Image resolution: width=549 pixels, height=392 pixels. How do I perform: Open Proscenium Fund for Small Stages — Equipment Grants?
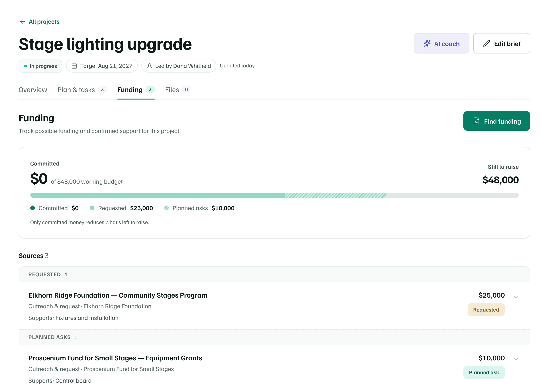(x=115, y=358)
